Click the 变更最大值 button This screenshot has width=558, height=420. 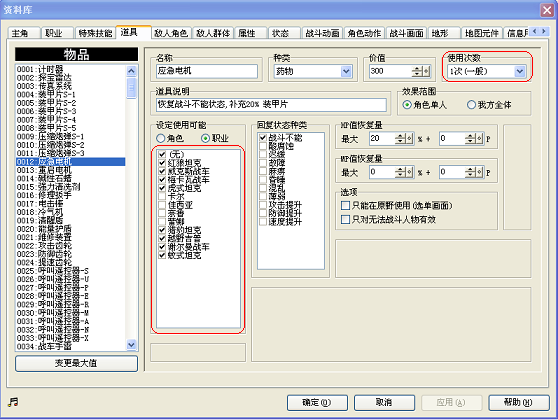click(76, 363)
